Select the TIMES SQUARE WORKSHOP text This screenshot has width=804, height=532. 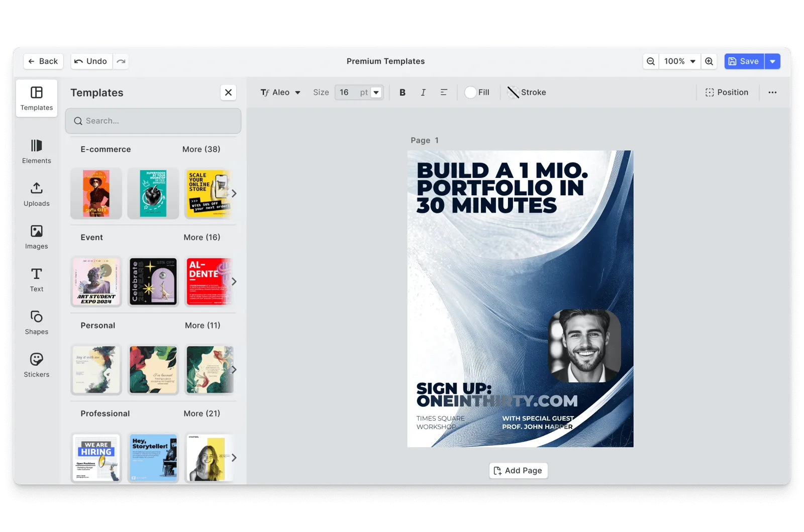click(441, 422)
